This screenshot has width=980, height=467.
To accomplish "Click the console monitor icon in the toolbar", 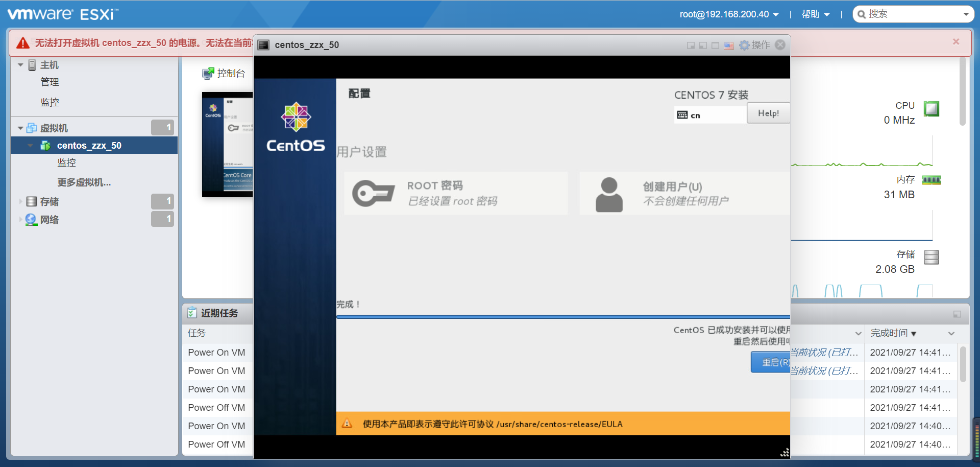I will click(208, 74).
